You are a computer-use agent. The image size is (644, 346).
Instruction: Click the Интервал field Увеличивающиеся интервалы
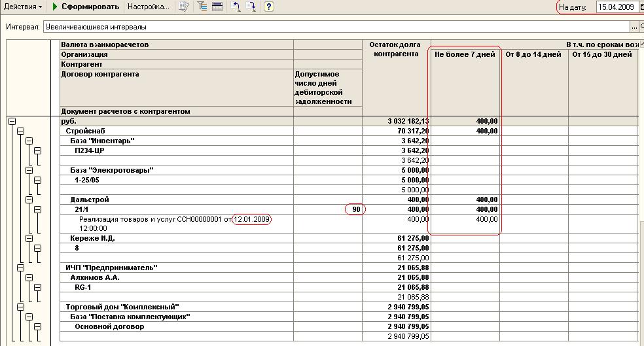point(337,27)
